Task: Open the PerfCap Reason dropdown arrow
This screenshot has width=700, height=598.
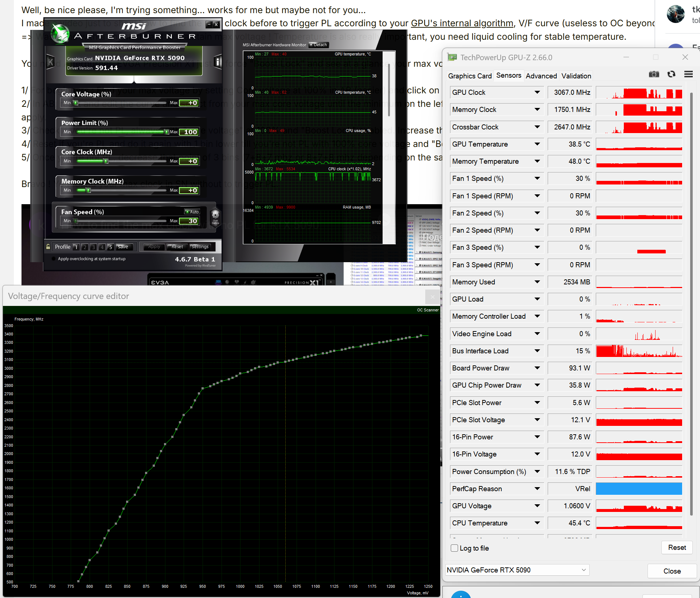Action: pos(537,489)
